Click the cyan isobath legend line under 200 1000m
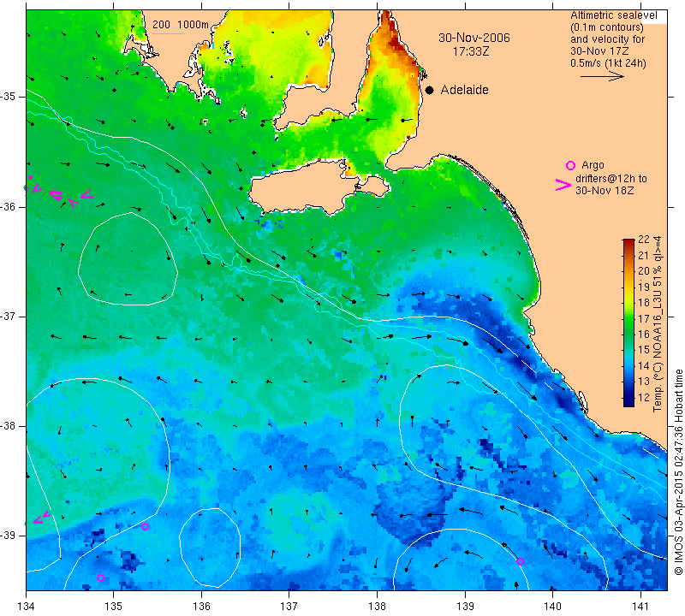This screenshot has width=685, height=616. click(168, 33)
